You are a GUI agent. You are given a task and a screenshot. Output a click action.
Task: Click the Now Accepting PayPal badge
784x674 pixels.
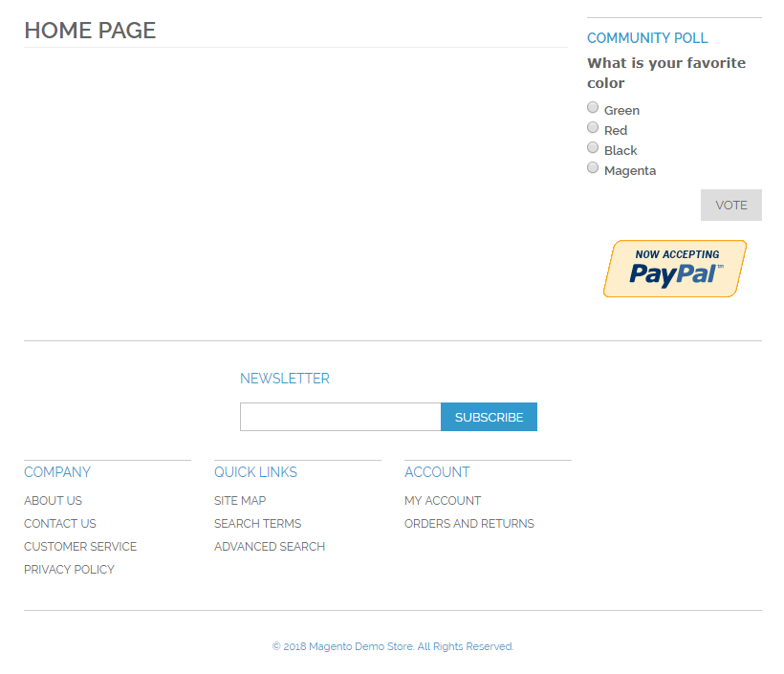pos(674,269)
